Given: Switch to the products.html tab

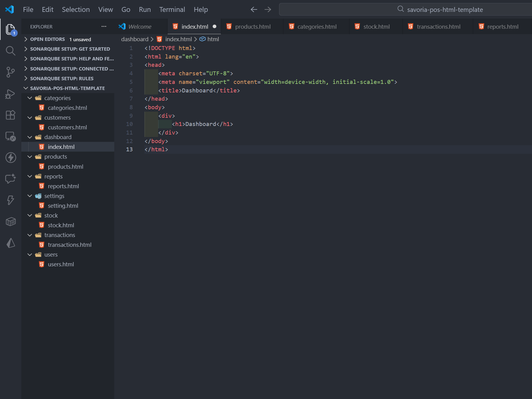Looking at the screenshot, I should [x=253, y=27].
